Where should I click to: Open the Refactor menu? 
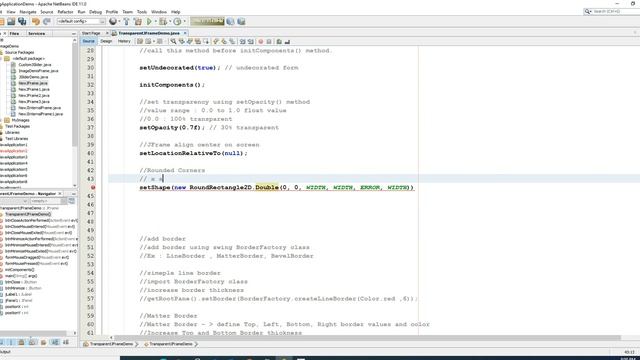click(65, 12)
